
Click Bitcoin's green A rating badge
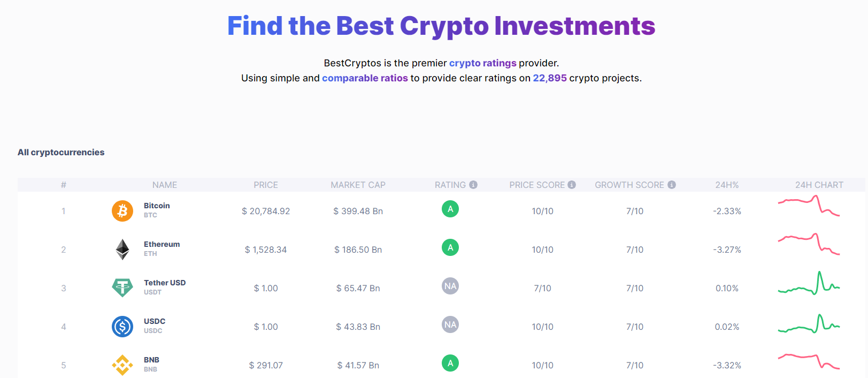pyautogui.click(x=450, y=209)
